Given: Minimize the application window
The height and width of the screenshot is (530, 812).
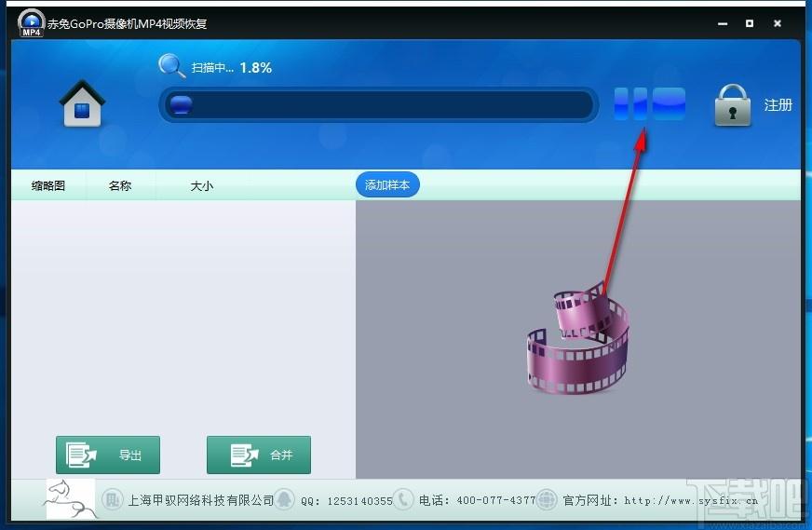Looking at the screenshot, I should pos(723,23).
